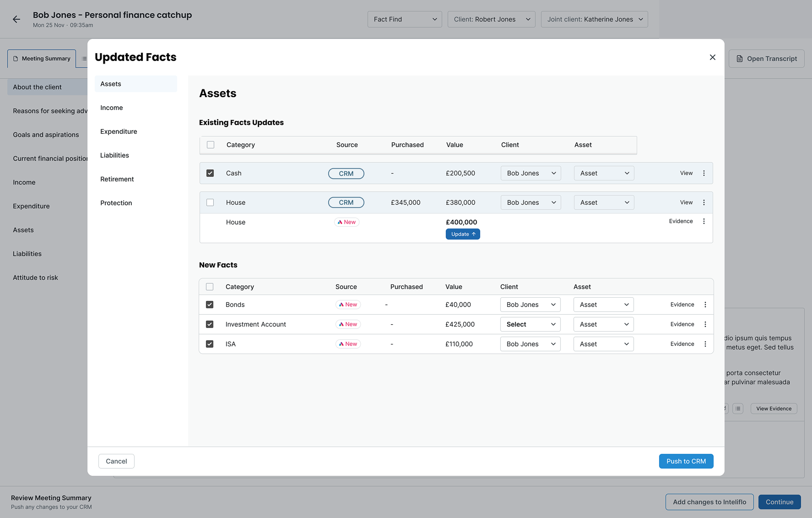This screenshot has height=518, width=812.
Task: Switch to the Income section in dialog
Action: pos(136,108)
